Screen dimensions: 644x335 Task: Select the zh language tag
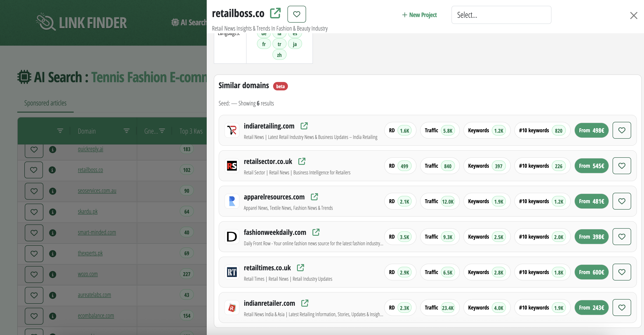pos(279,55)
